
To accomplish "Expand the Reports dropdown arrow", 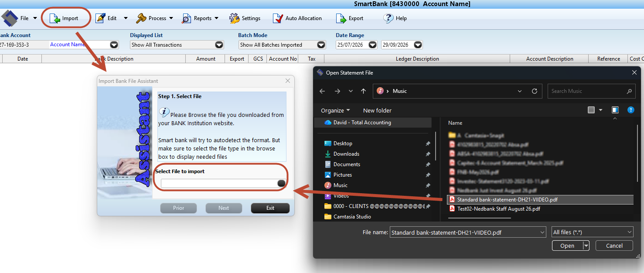I will click(217, 18).
